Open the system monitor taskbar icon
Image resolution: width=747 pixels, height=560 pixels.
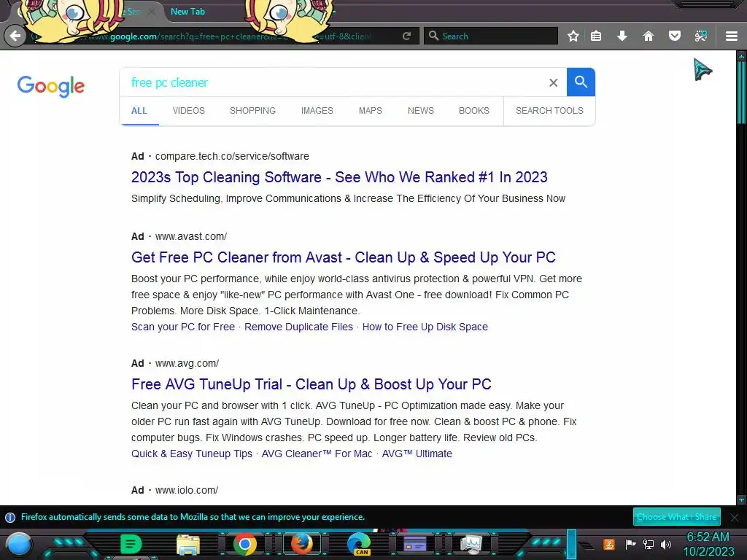471,544
